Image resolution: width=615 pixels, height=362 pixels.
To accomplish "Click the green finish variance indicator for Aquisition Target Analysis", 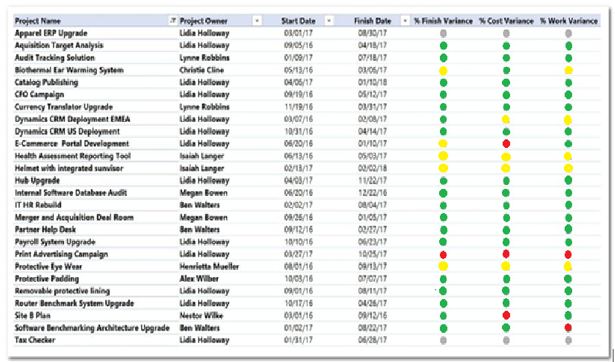I will pyautogui.click(x=443, y=46).
